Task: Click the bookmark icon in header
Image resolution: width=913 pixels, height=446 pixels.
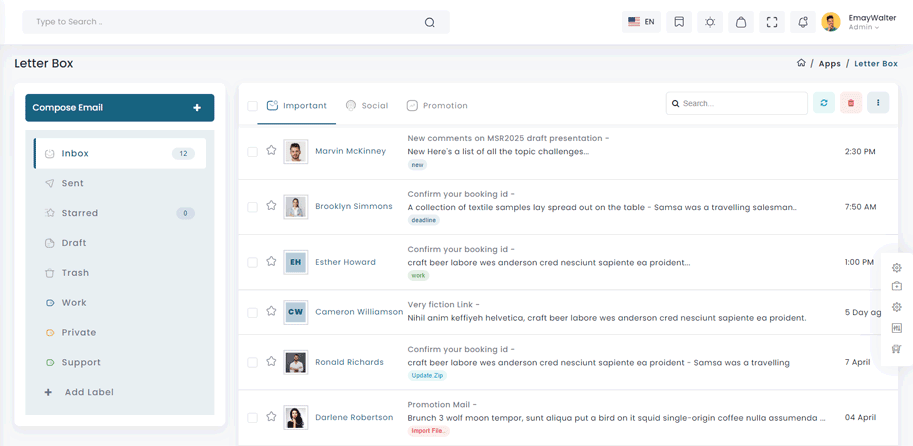Action: pos(679,22)
